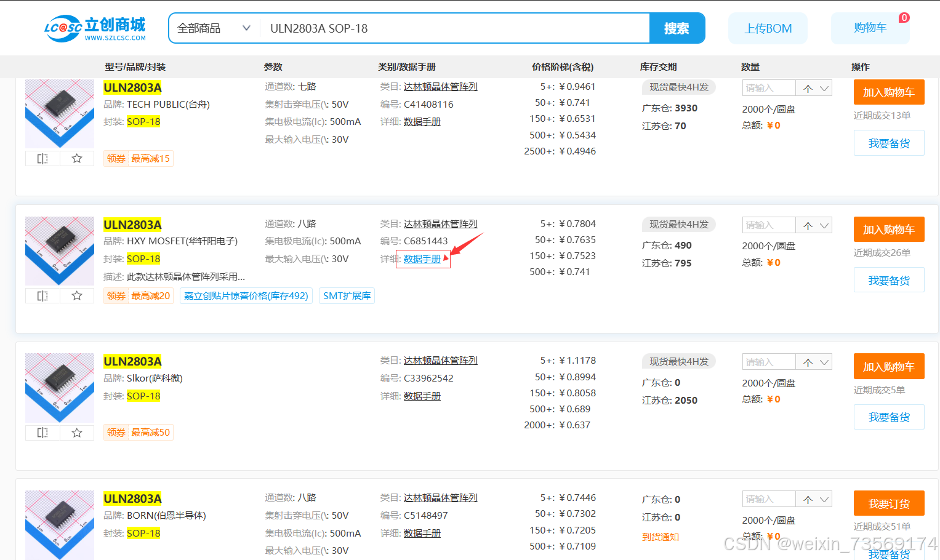Add Slkor ULN2803A to cart
Screen dimensions: 940x560
[x=889, y=367]
